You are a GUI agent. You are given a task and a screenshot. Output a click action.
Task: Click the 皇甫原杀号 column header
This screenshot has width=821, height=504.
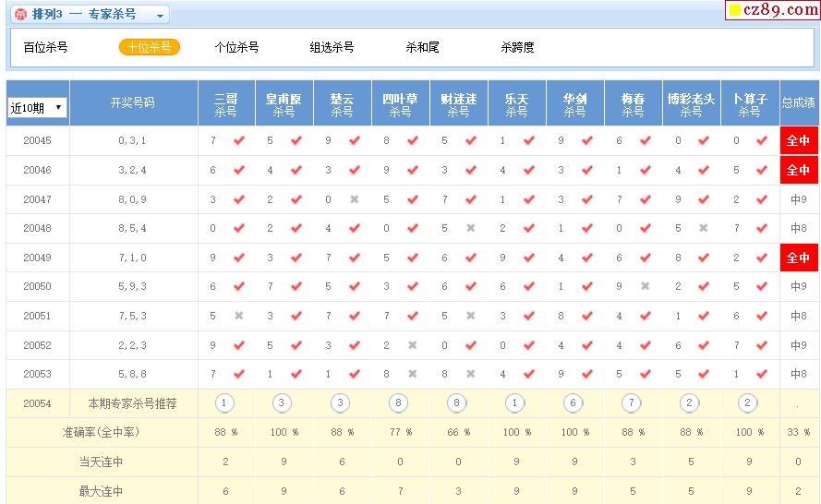pos(284,103)
